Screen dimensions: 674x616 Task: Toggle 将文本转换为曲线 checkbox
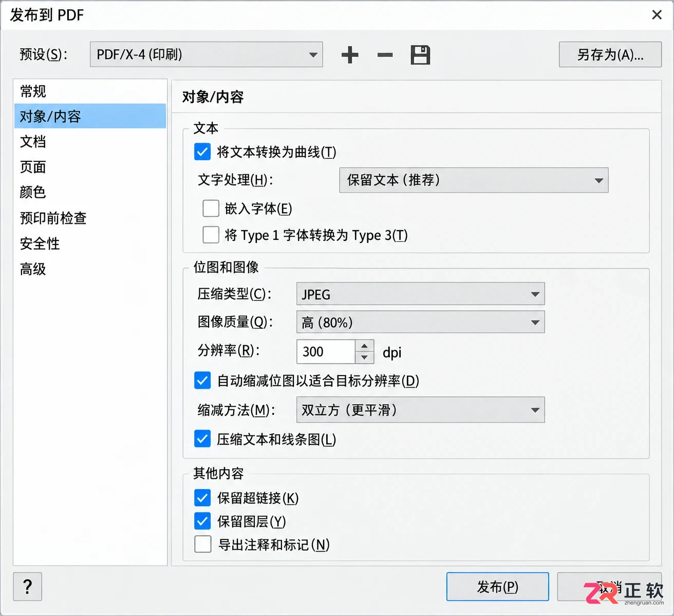(202, 152)
